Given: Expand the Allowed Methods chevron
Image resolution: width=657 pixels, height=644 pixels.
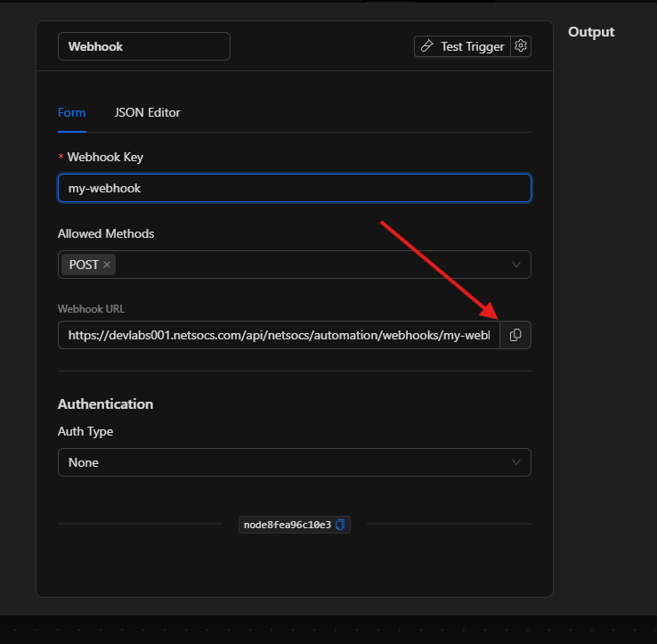Looking at the screenshot, I should [516, 265].
